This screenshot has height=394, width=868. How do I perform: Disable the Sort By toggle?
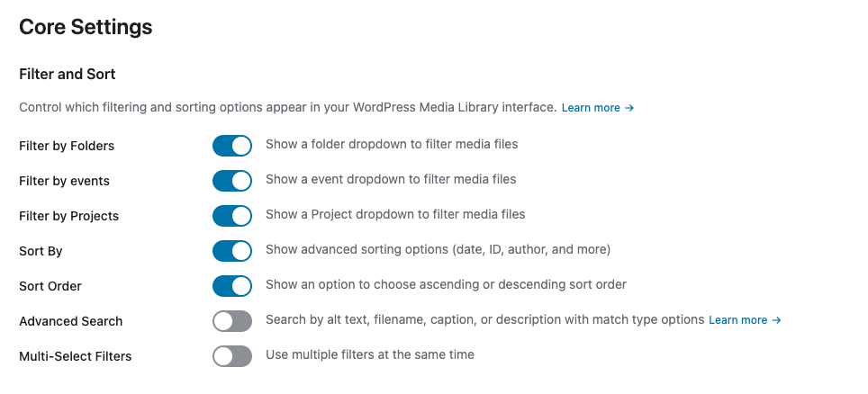click(231, 251)
